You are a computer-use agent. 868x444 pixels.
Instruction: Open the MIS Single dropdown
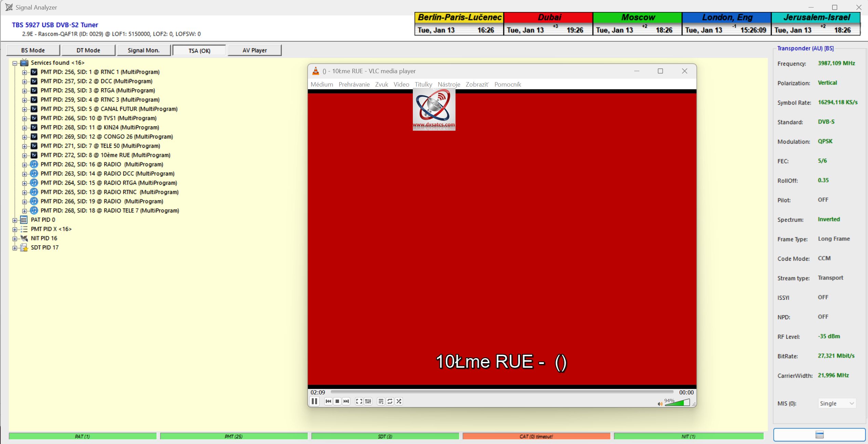(837, 403)
